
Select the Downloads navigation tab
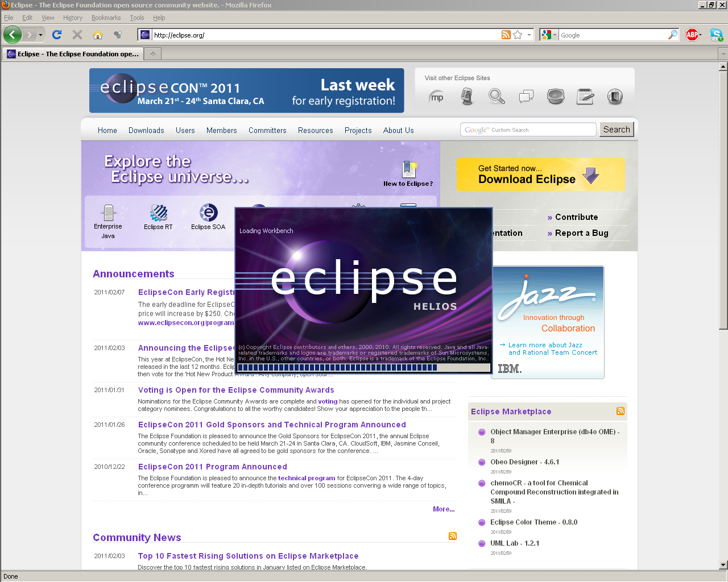pos(146,130)
